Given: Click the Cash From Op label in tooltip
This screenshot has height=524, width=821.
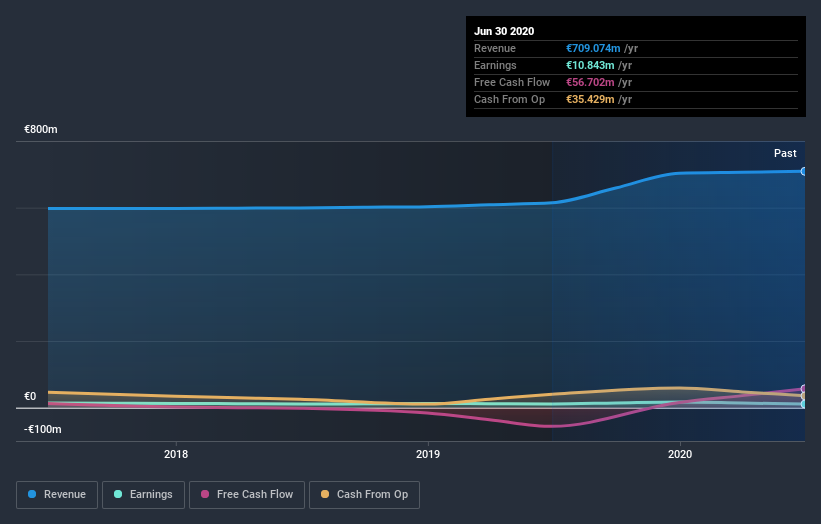Looking at the screenshot, I should coord(509,99).
